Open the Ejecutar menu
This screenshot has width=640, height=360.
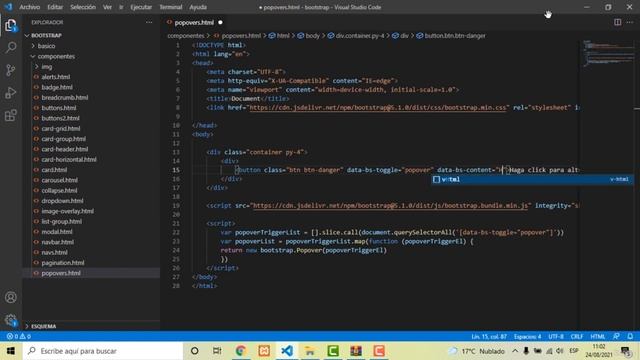coord(141,7)
